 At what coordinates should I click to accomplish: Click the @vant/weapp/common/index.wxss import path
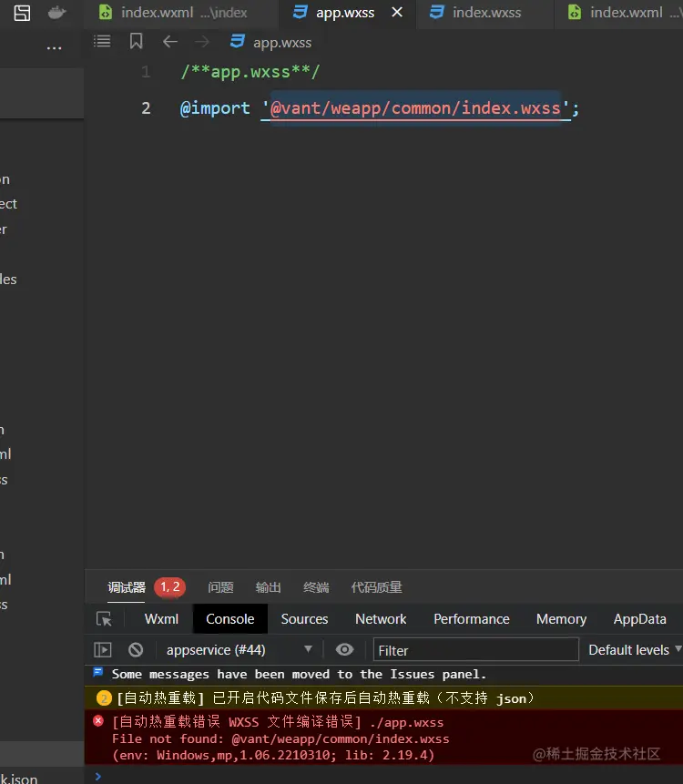(415, 108)
